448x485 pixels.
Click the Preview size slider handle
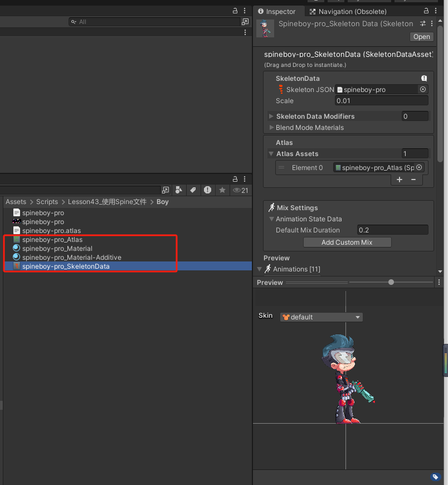[x=391, y=282]
